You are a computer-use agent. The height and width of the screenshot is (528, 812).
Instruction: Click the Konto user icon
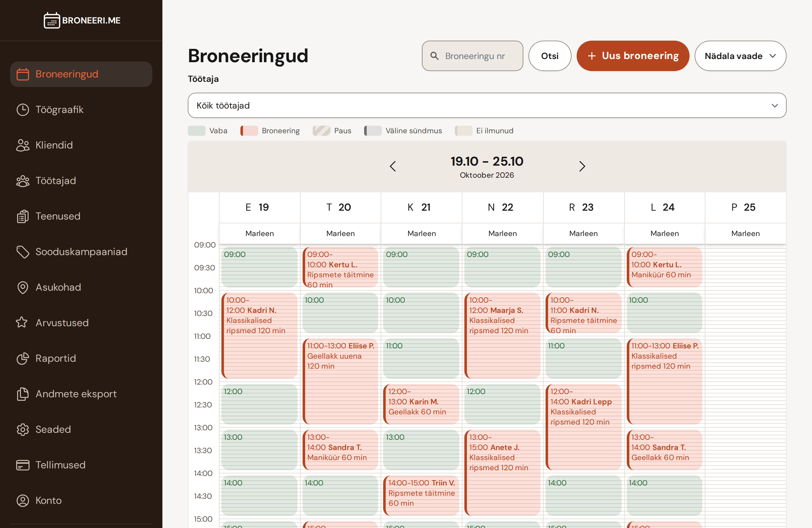(x=23, y=500)
